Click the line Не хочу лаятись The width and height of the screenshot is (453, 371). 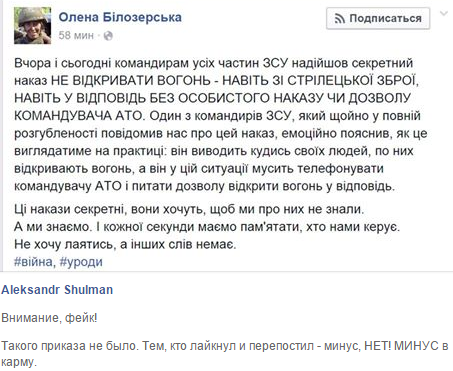125,244
